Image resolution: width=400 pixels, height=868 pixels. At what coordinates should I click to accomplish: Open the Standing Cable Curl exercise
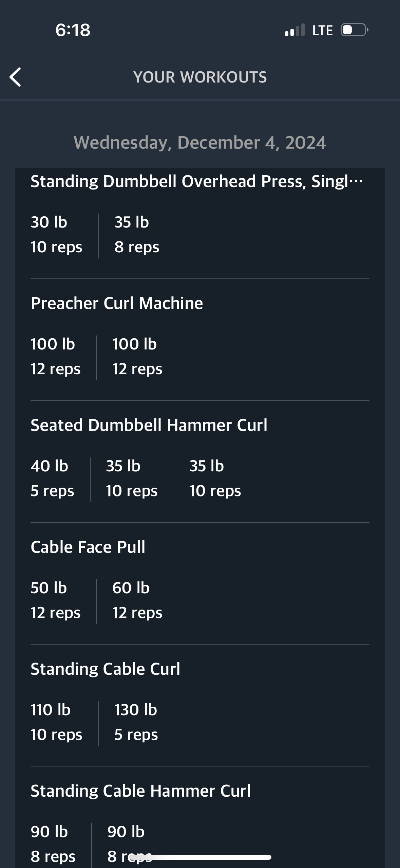pos(105,669)
